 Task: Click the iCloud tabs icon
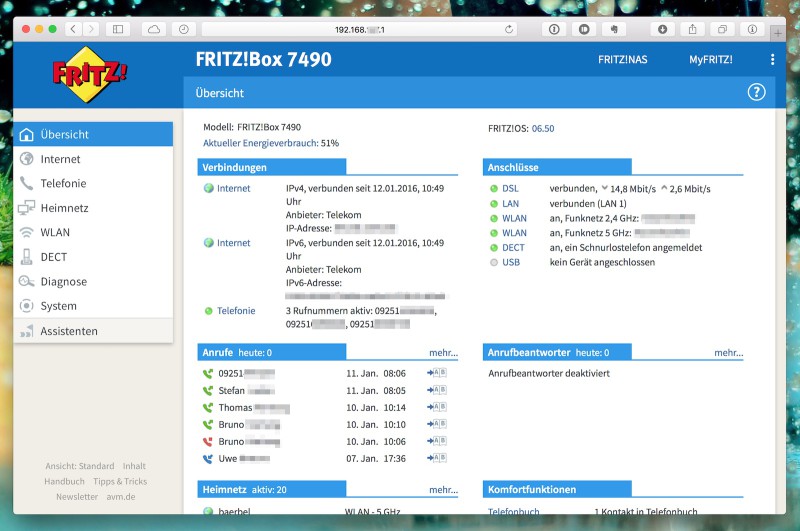(x=154, y=30)
